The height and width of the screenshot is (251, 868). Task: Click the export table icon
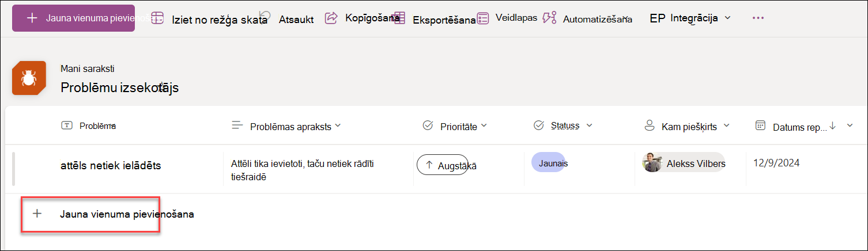(x=400, y=18)
